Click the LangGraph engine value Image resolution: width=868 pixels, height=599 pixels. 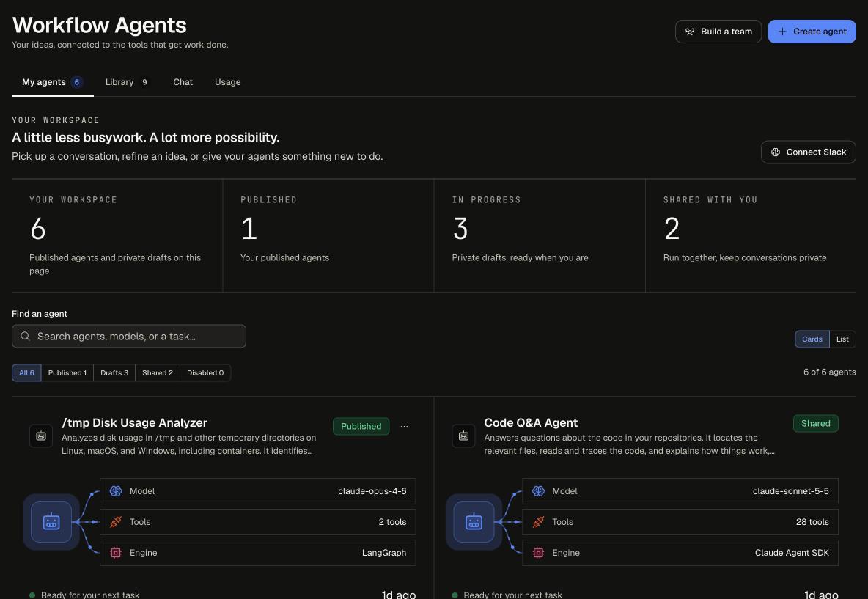384,553
